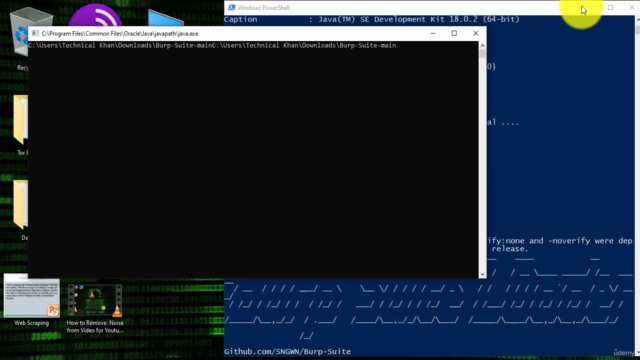Screen dimensions: 640x360
Task: Click the java.exe scrollbar up arrow
Action: click(x=482, y=46)
